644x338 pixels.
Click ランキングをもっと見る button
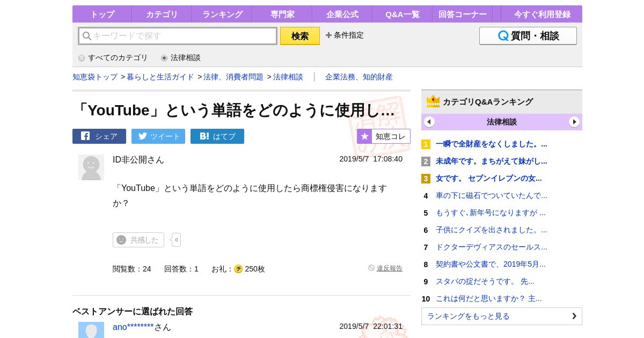[x=502, y=316]
